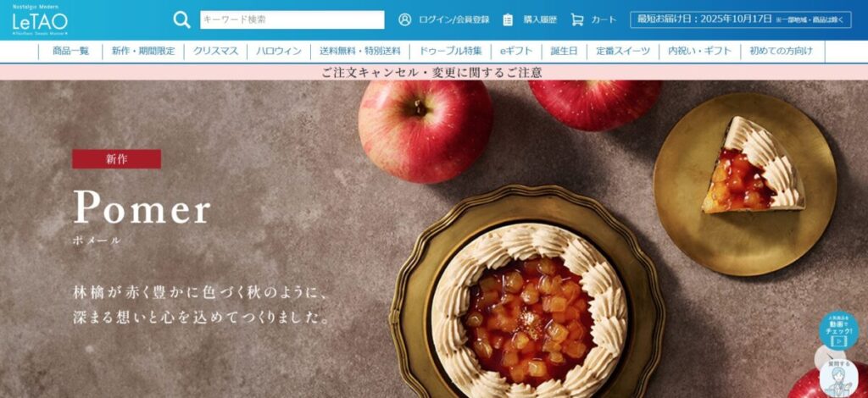Open ログイン/会員登録 link
This screenshot has height=398, width=868.
click(454, 20)
